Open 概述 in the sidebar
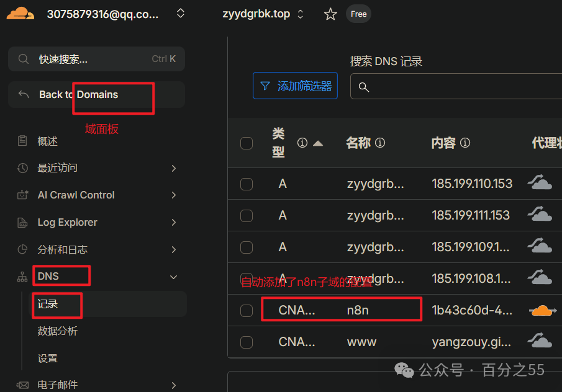Viewport: 562px width, 392px height. click(48, 141)
